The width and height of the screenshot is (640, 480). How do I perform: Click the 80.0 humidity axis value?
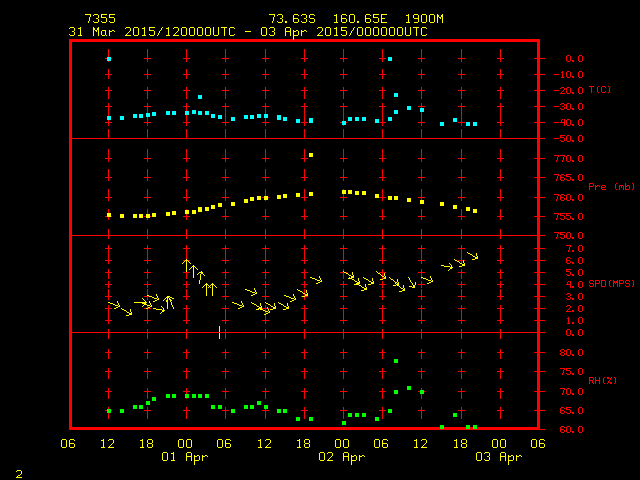(571, 353)
